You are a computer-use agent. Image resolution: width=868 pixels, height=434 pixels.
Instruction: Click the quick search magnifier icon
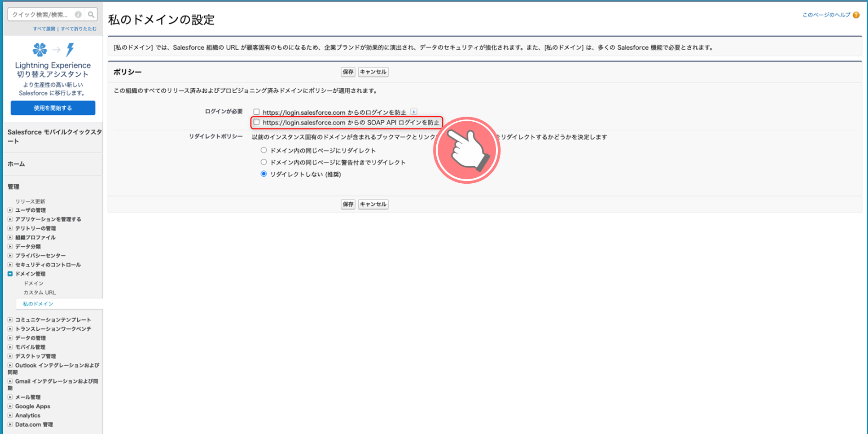pyautogui.click(x=91, y=15)
